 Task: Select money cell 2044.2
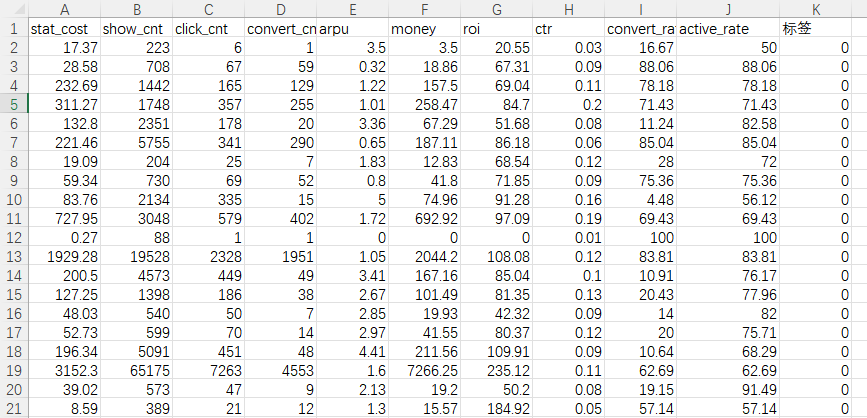point(424,257)
